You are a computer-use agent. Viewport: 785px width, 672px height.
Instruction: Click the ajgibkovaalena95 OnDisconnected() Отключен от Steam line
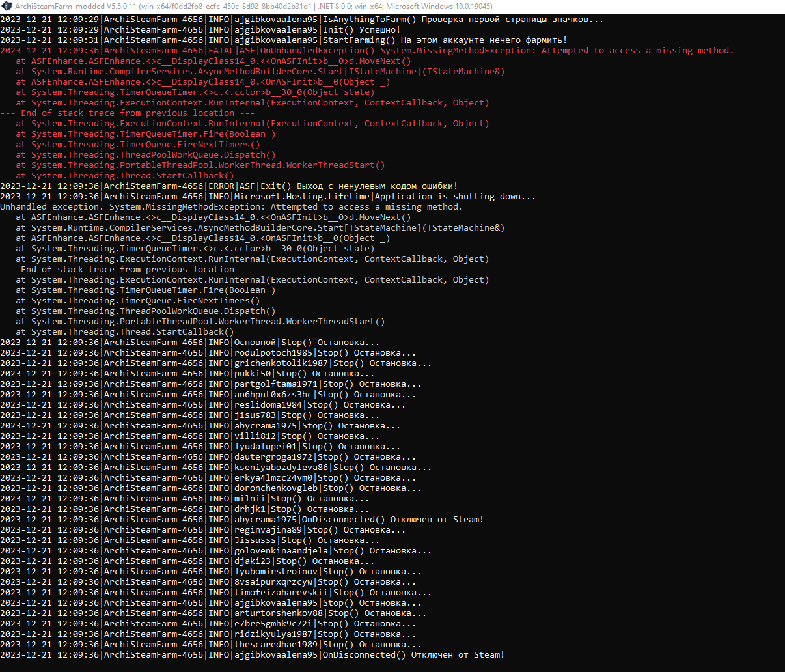pyautogui.click(x=253, y=655)
